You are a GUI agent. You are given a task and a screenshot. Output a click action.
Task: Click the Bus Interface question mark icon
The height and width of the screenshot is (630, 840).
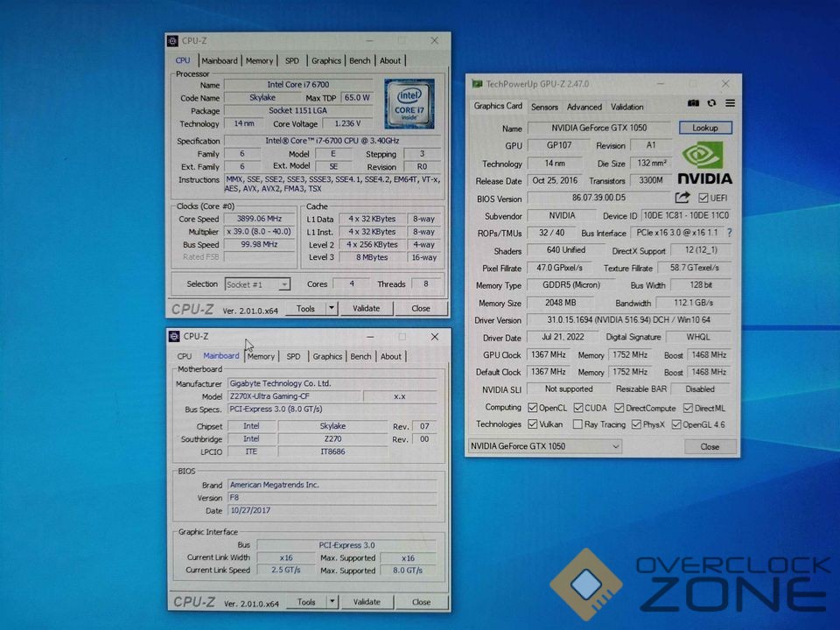[x=729, y=234]
